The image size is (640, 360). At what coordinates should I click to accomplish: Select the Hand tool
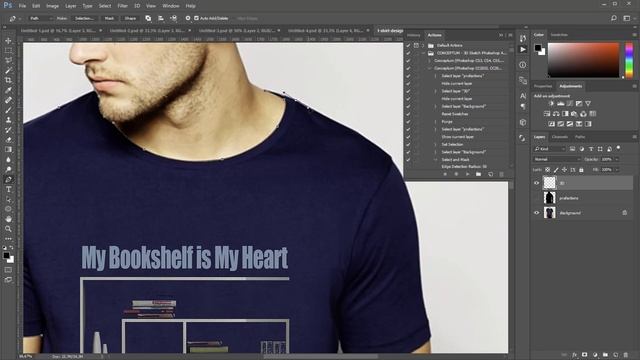(x=8, y=219)
